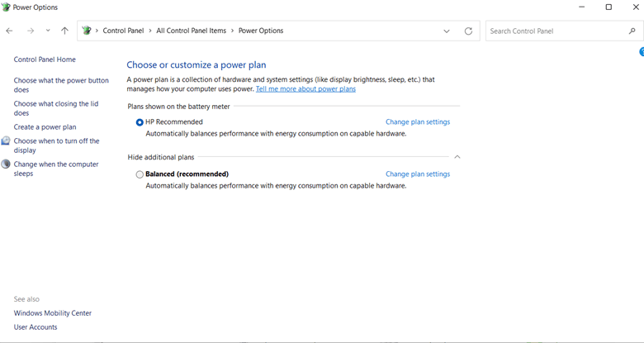Click the search magnifier icon
The width and height of the screenshot is (644, 343).
click(x=632, y=31)
